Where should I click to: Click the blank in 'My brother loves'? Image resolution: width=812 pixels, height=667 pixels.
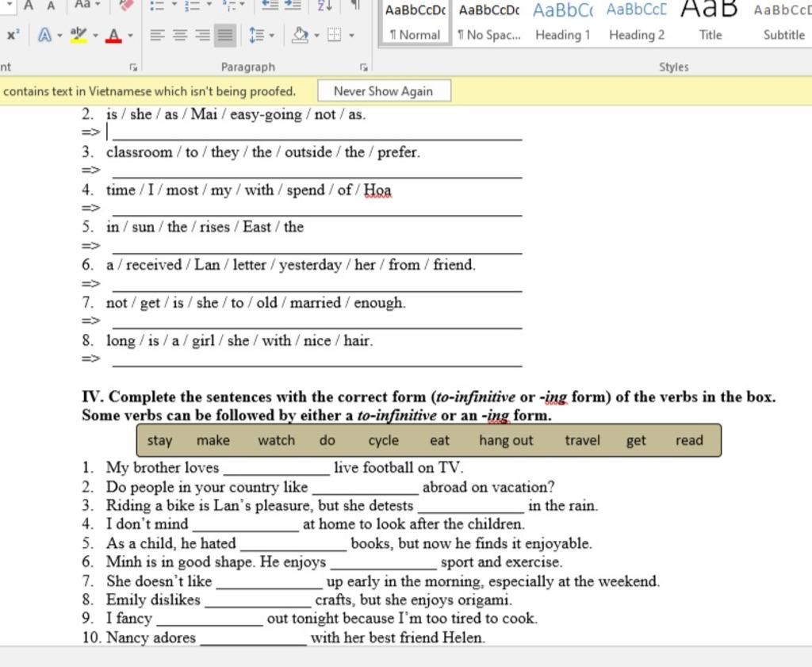(277, 470)
